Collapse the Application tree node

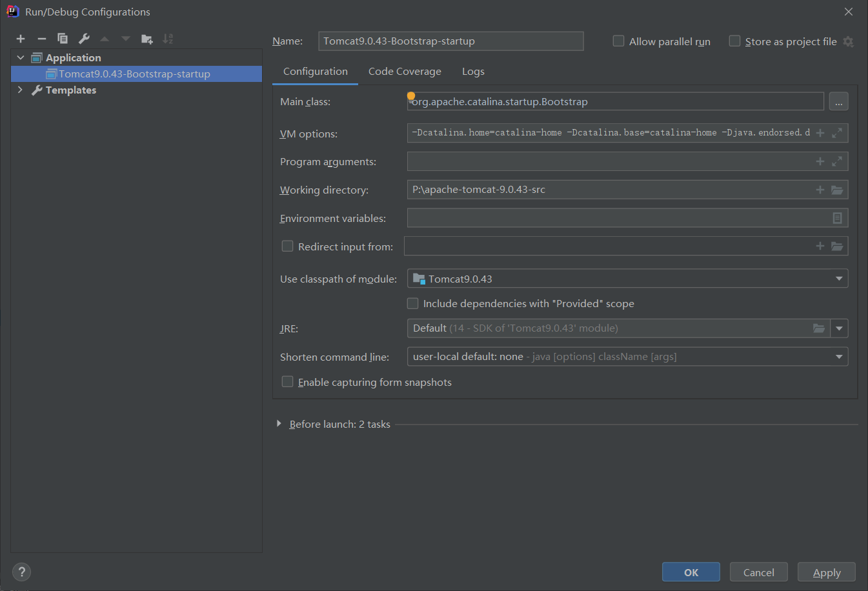pyautogui.click(x=21, y=57)
